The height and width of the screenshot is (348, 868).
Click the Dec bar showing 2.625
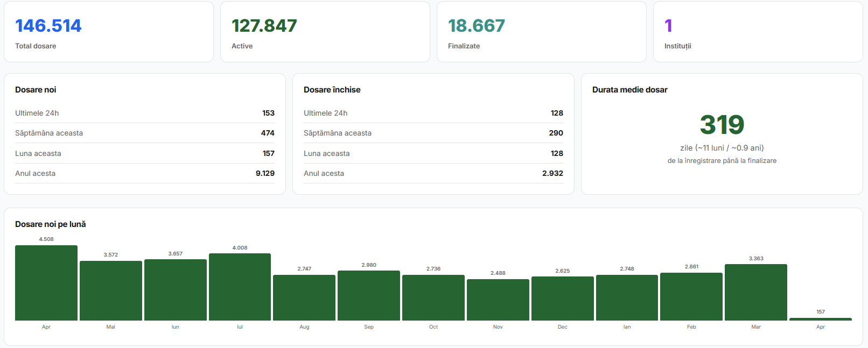[x=563, y=299]
